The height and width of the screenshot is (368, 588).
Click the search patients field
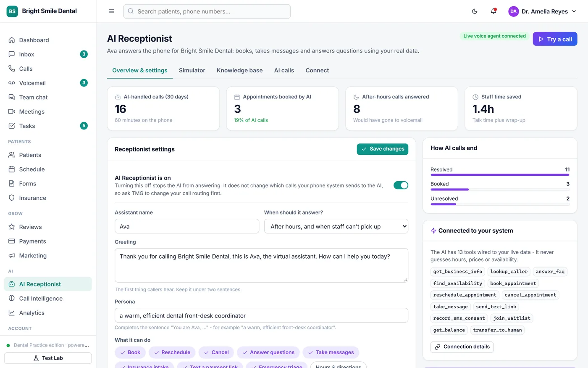pos(207,11)
